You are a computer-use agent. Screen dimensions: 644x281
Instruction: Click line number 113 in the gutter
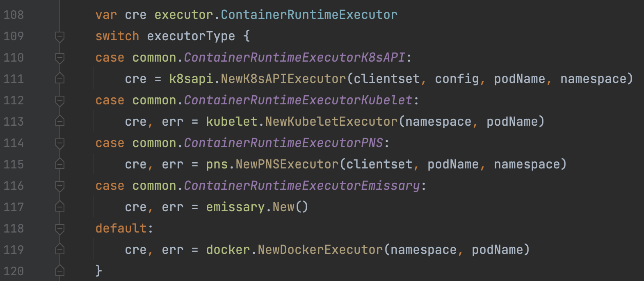point(14,122)
